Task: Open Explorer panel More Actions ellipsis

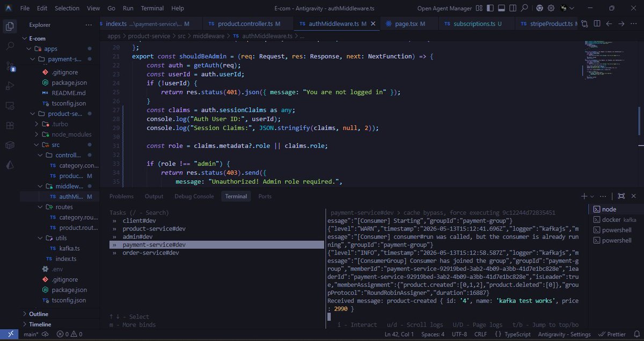Action: point(89,25)
